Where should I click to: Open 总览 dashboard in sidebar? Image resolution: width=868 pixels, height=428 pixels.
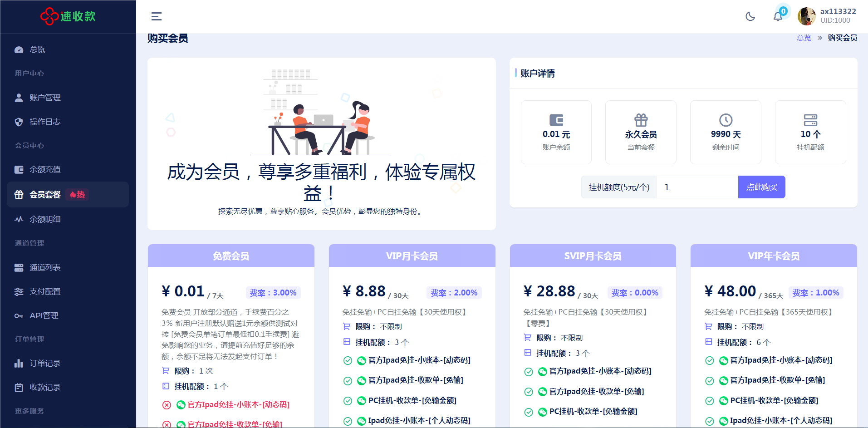point(37,49)
